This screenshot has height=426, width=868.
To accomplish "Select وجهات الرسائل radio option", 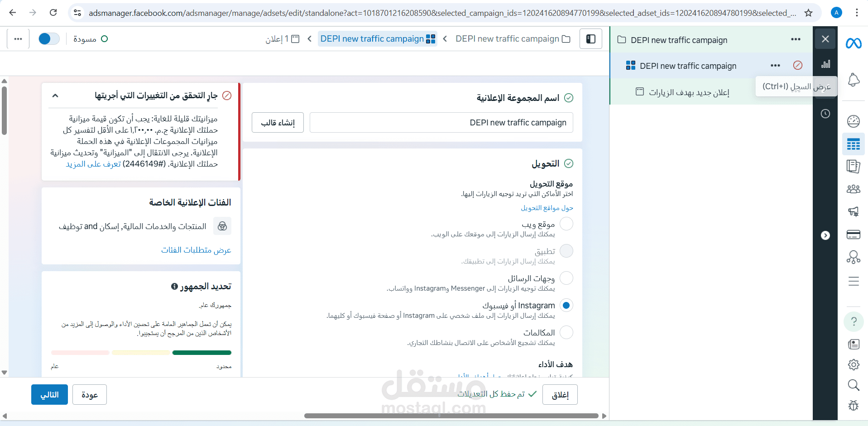I will coord(566,278).
